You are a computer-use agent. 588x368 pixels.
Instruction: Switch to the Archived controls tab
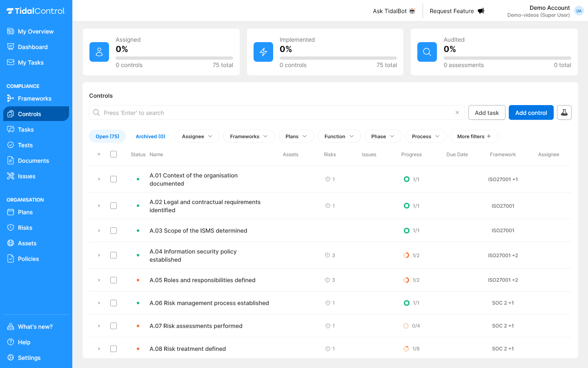click(151, 136)
